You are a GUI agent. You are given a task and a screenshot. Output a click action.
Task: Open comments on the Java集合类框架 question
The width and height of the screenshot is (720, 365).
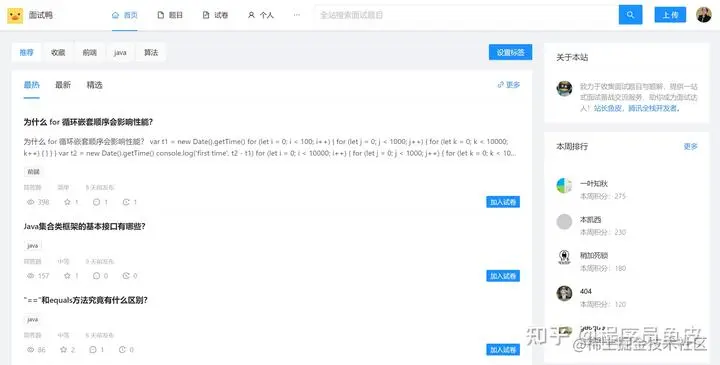click(96, 276)
